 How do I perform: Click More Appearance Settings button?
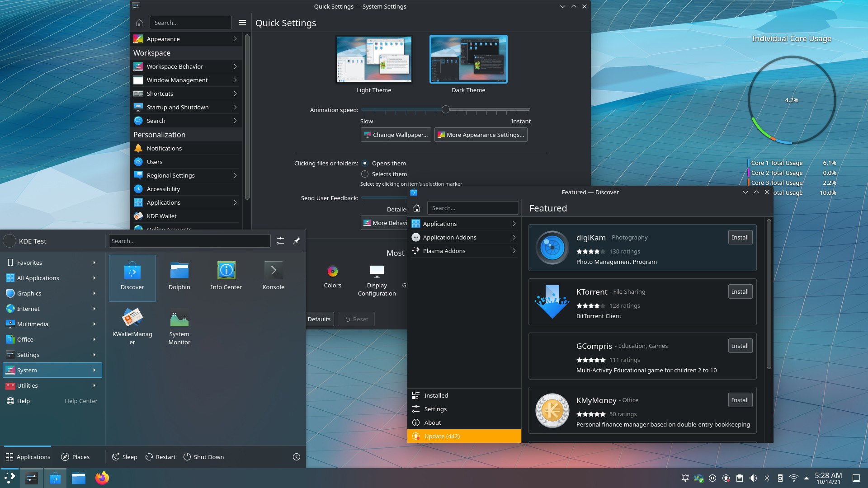[481, 135]
